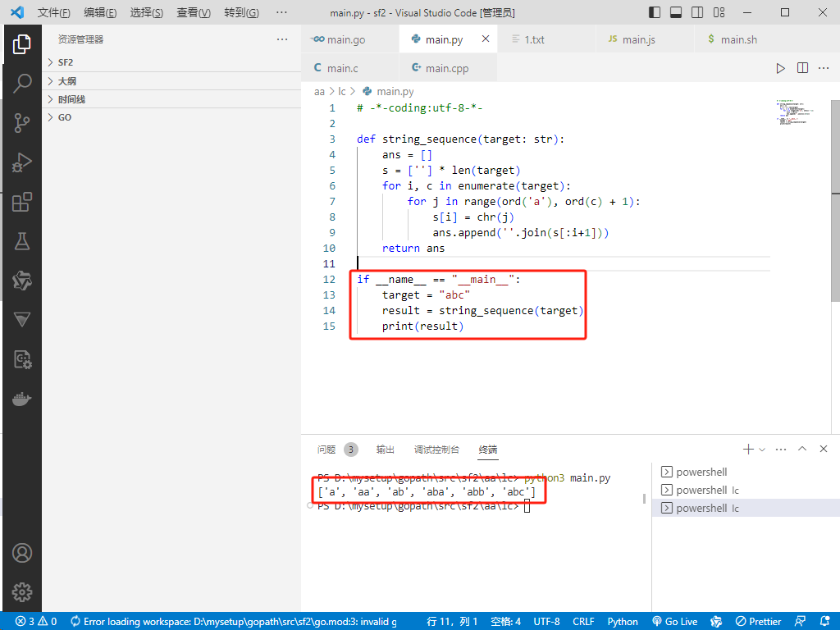
Task: Click Error loading workspace status message
Action: [x=234, y=622]
